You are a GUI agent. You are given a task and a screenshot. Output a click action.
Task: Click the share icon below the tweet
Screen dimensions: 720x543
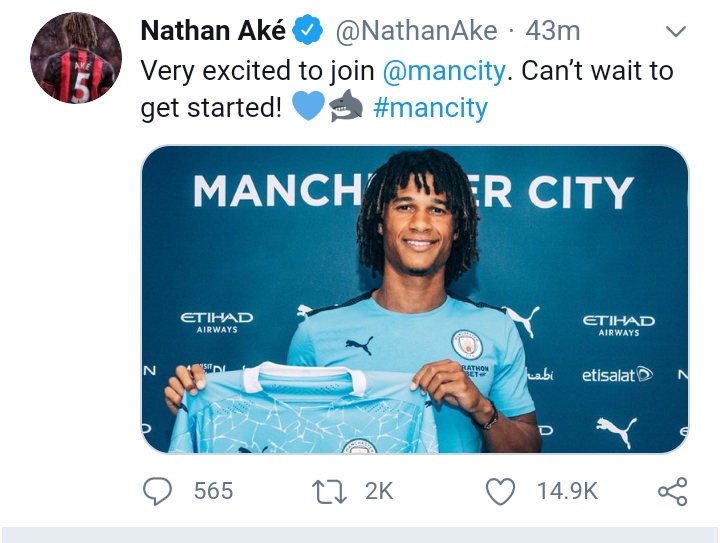(x=672, y=491)
